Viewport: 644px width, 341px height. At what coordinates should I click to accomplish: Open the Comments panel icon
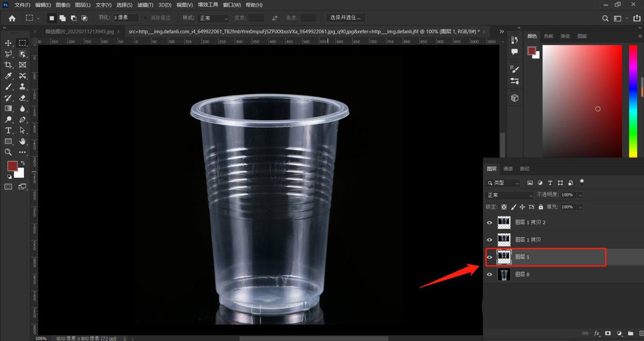pos(515,52)
